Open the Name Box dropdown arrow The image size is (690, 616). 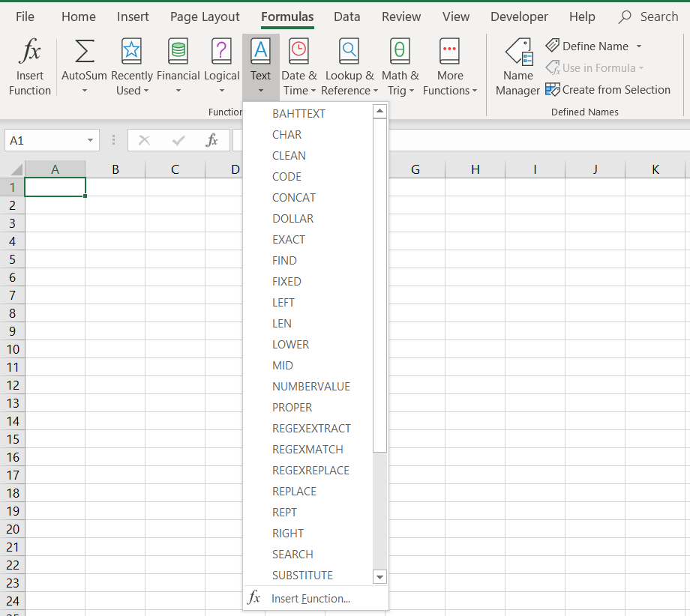coord(90,140)
